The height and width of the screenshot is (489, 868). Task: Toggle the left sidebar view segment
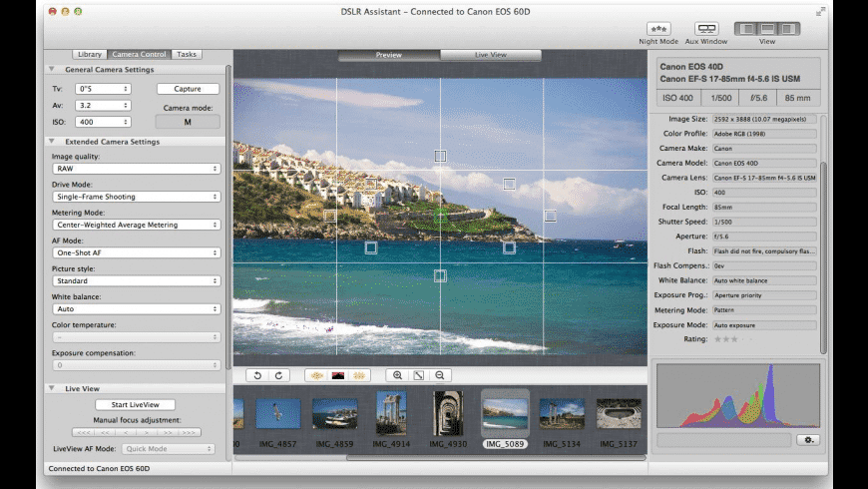(746, 29)
